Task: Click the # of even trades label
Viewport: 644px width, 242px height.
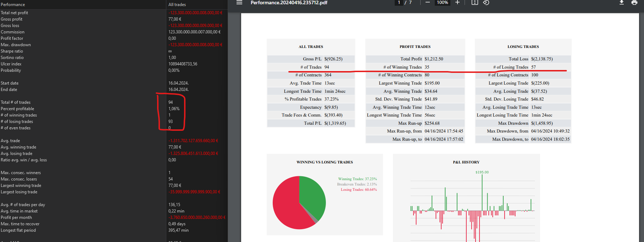Action: pyautogui.click(x=16, y=128)
